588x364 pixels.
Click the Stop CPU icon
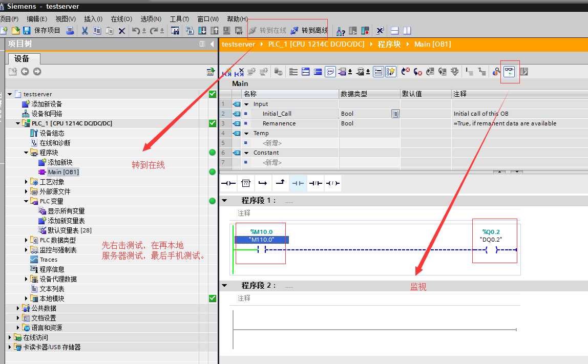pos(365,30)
